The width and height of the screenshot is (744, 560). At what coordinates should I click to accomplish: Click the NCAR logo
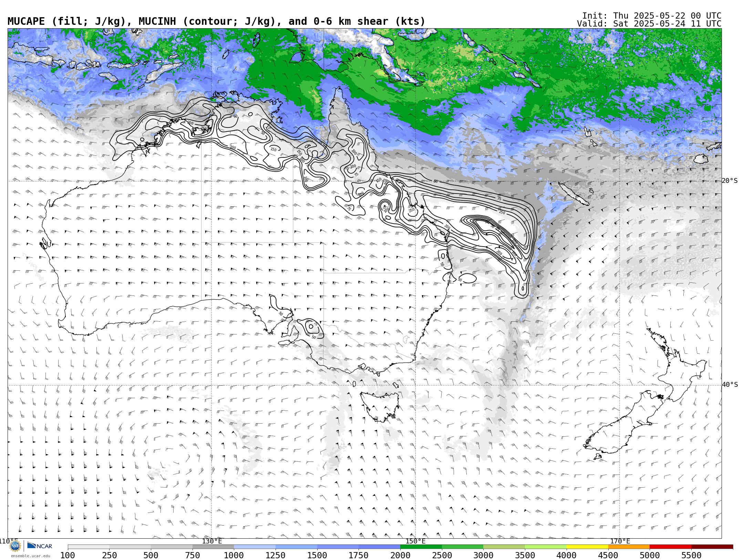[x=40, y=546]
